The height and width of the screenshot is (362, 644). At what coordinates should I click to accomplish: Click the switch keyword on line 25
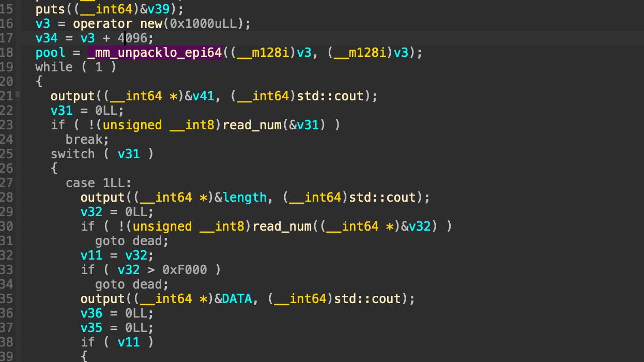tap(72, 154)
